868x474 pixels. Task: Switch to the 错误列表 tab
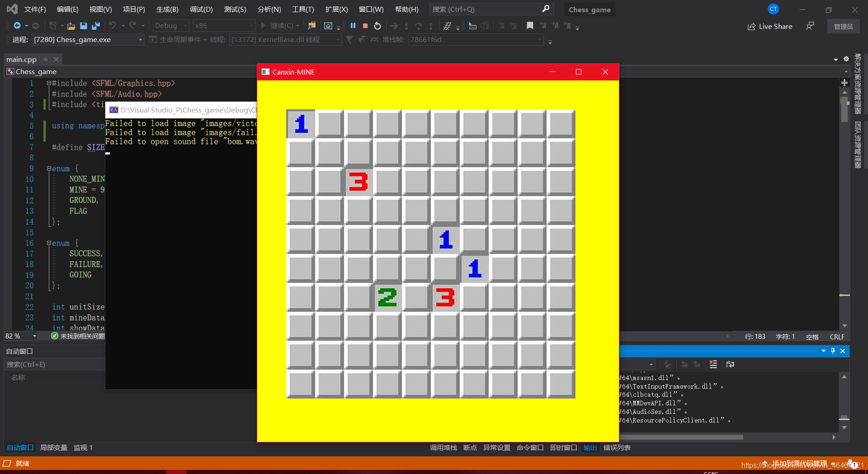click(x=617, y=448)
